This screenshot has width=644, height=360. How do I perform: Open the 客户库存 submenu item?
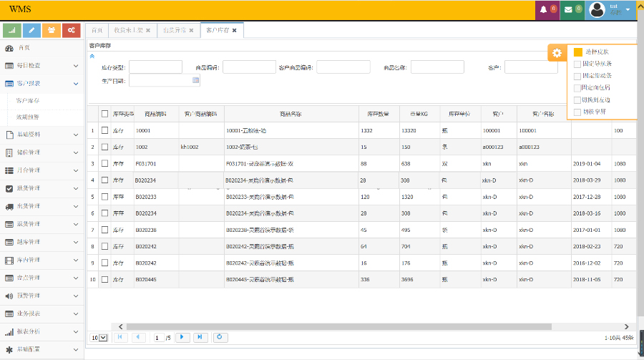click(27, 101)
